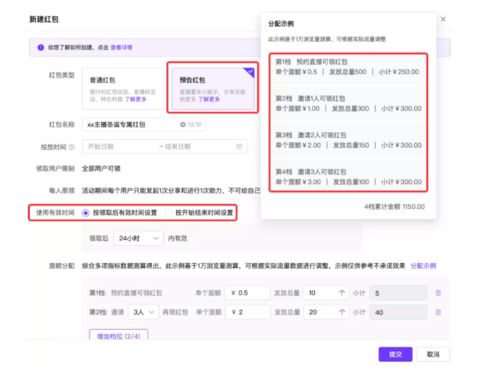The image size is (500, 371).
Task: Click the info icon in the purple notice bar
Action: [41, 47]
